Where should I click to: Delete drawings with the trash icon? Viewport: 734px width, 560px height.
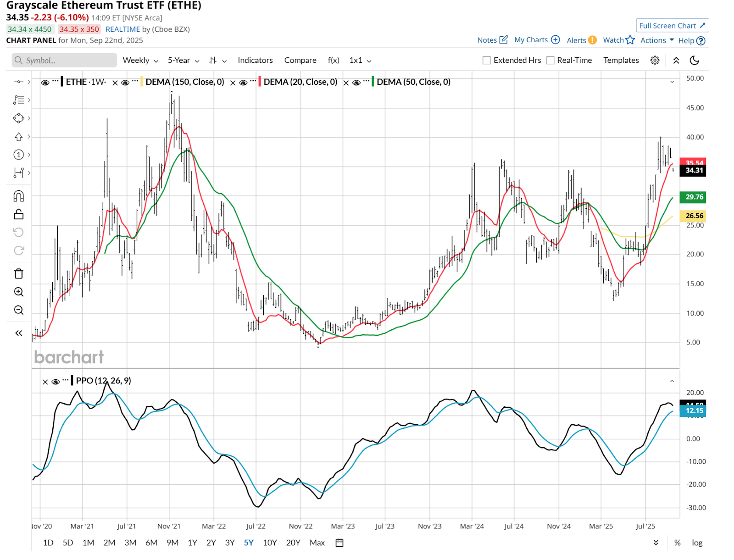click(x=18, y=274)
